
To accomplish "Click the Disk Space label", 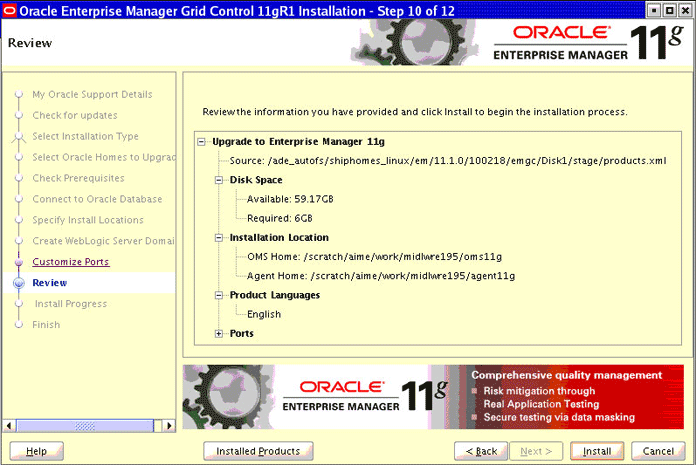I will [x=256, y=180].
